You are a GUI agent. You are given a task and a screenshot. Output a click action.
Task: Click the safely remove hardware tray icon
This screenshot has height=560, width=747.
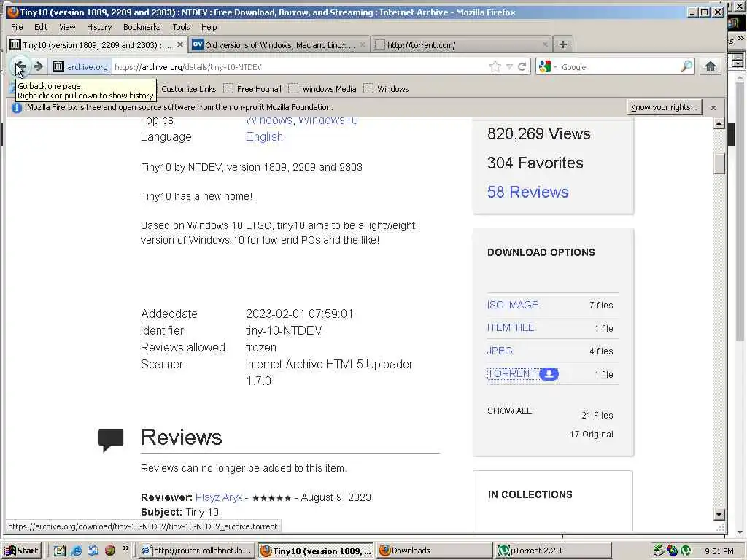click(x=659, y=551)
